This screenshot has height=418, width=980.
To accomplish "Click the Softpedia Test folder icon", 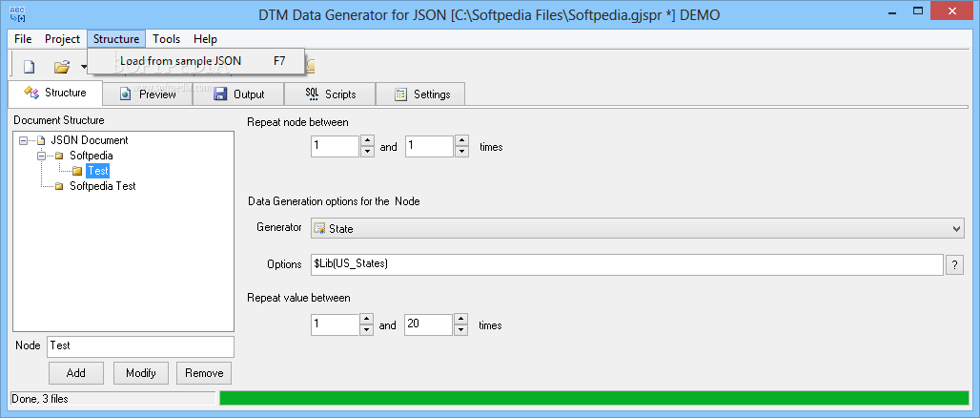I will (59, 186).
